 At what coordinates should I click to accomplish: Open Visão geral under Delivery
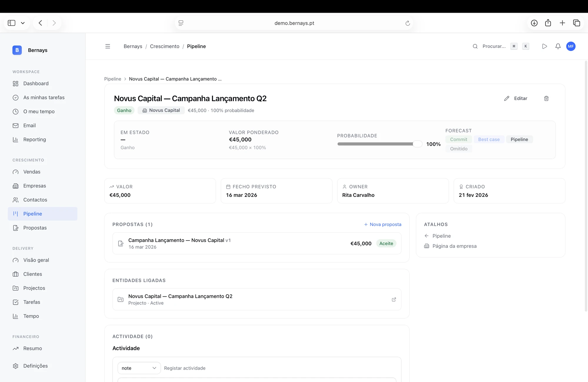click(43, 260)
